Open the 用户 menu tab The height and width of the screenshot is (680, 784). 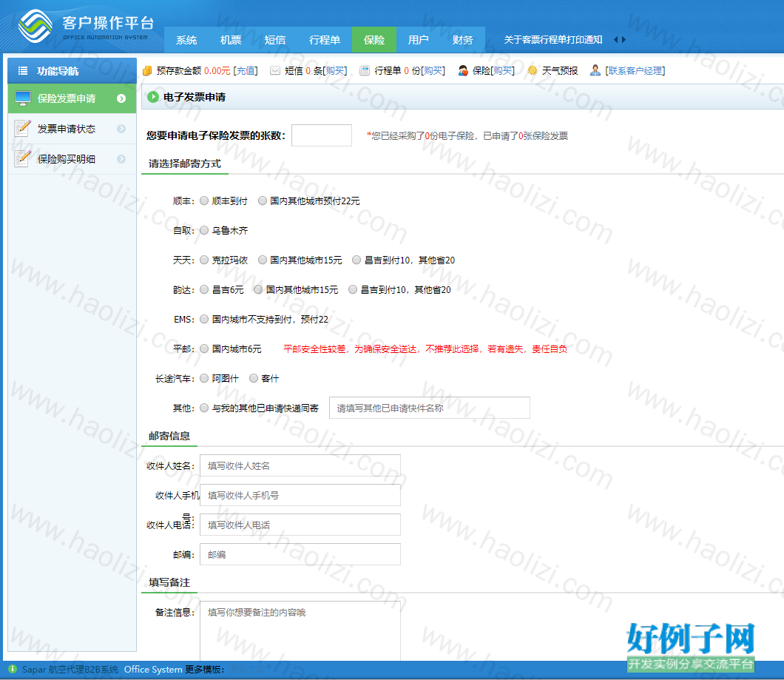(x=418, y=39)
